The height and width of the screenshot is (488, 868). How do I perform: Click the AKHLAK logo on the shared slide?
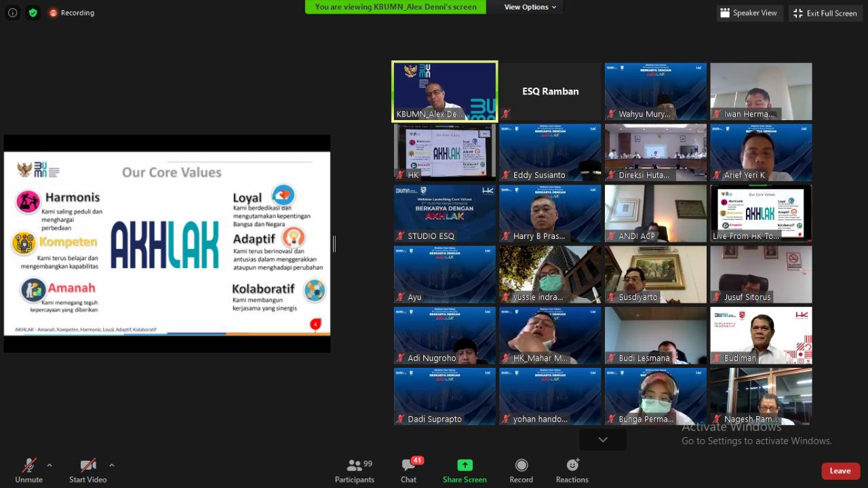(x=165, y=245)
